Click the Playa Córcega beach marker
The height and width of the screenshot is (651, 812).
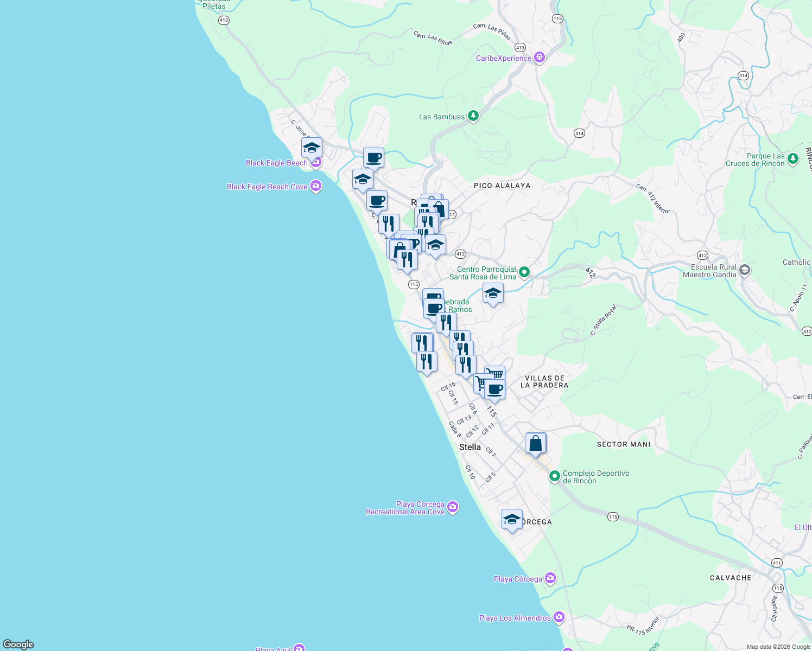coord(550,578)
